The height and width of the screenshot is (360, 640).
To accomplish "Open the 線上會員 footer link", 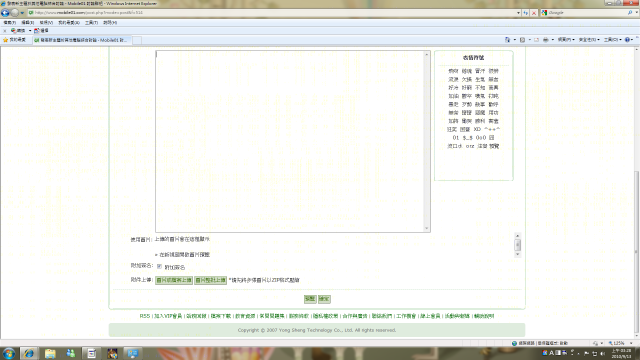I will pos(430,316).
